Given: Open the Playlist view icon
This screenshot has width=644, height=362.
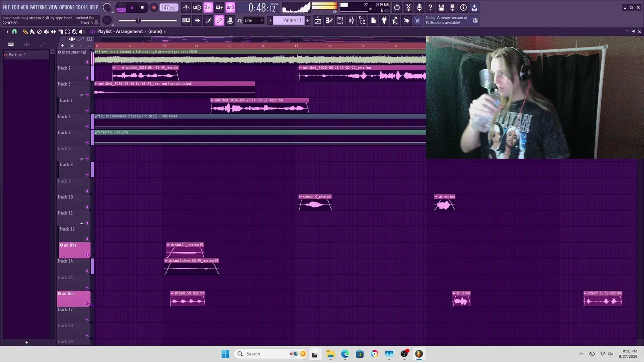Looking at the screenshot, I should (x=318, y=20).
